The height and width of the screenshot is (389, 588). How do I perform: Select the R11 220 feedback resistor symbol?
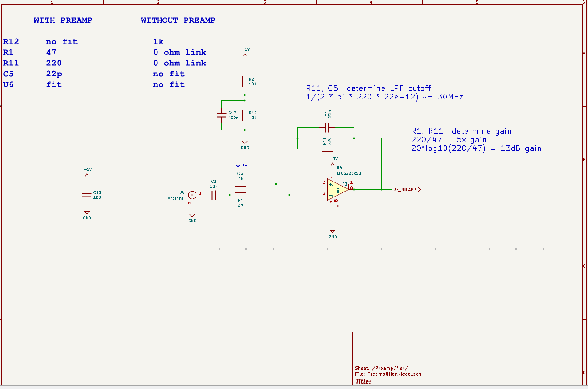pos(327,149)
